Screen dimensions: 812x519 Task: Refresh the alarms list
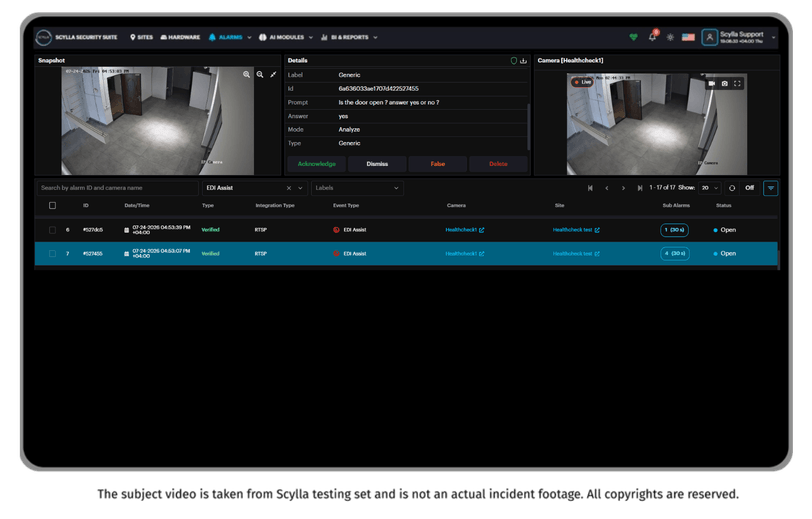pos(732,188)
